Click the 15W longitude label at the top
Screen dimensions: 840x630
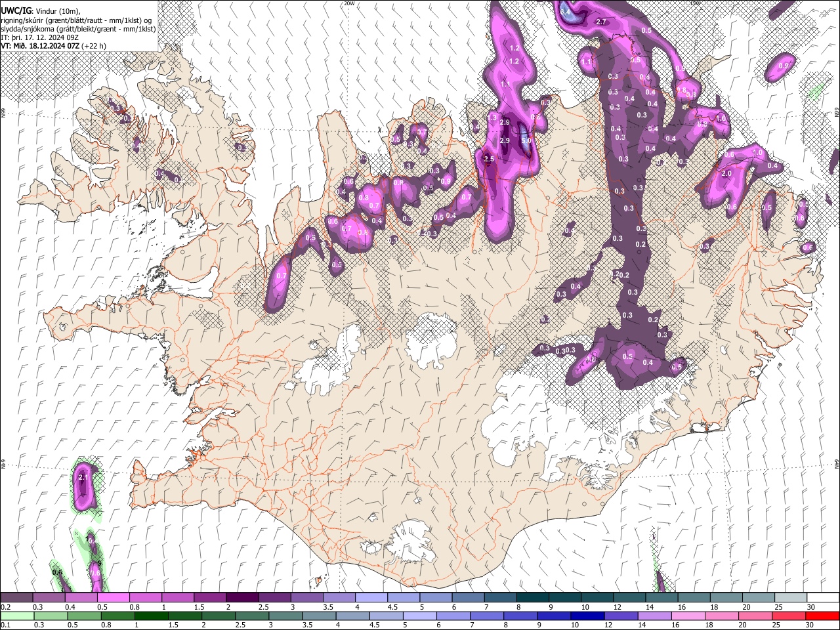pos(695,3)
